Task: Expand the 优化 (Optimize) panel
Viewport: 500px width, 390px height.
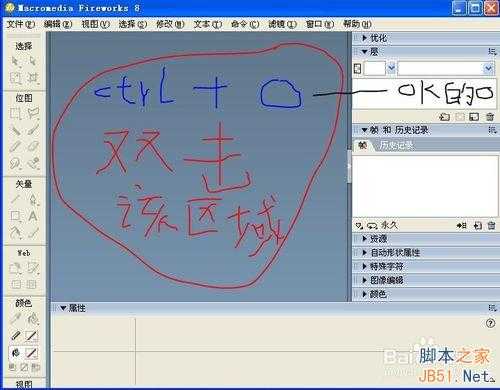Action: tap(378, 38)
